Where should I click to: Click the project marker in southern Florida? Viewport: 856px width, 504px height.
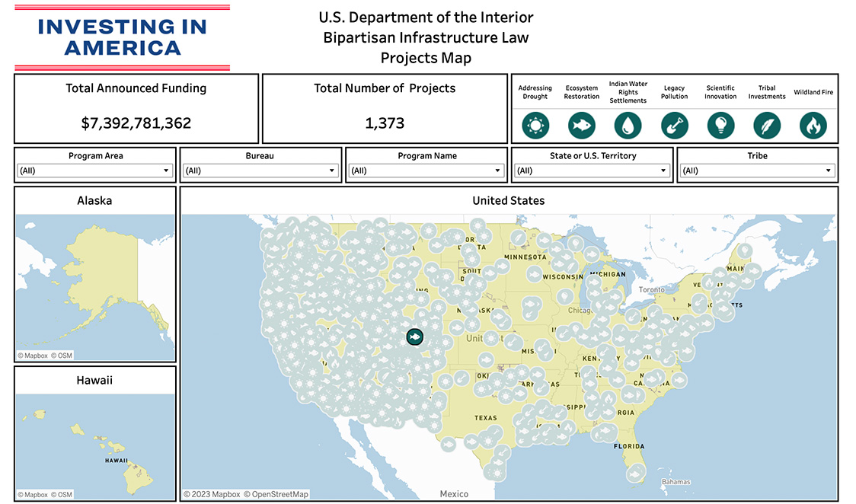[x=635, y=474]
